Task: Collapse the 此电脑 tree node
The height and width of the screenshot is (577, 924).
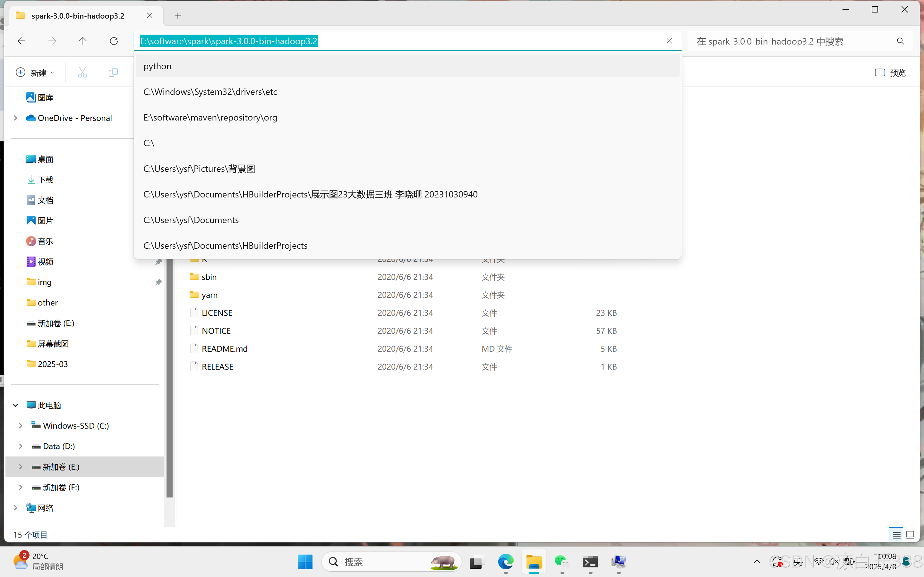Action: point(15,405)
